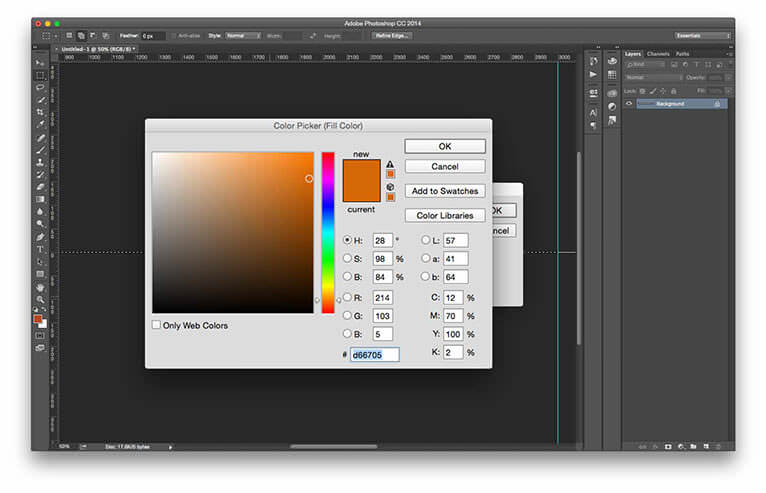Screen dimensions: 766x493
Task: Select the Zoom tool in toolbox
Action: [40, 299]
